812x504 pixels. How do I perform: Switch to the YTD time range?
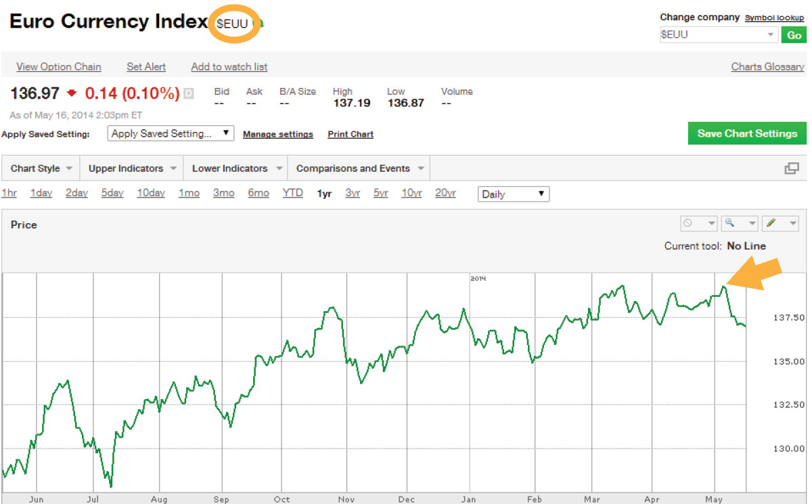(292, 193)
